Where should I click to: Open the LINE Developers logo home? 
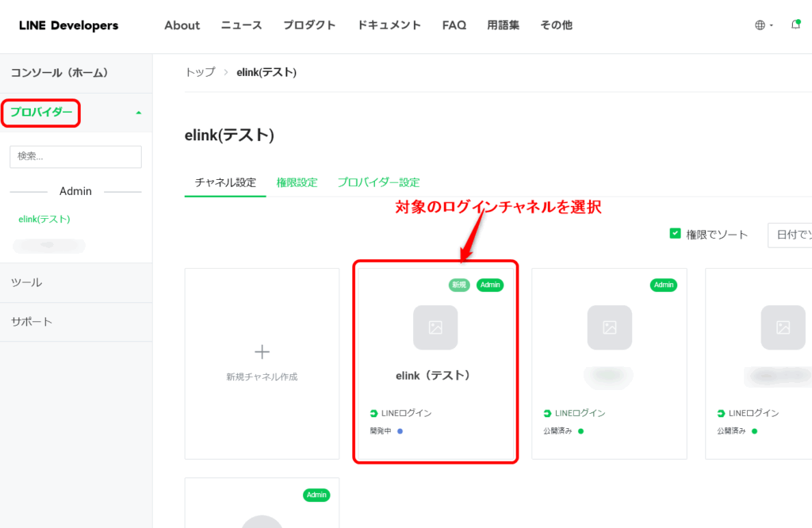click(68, 25)
